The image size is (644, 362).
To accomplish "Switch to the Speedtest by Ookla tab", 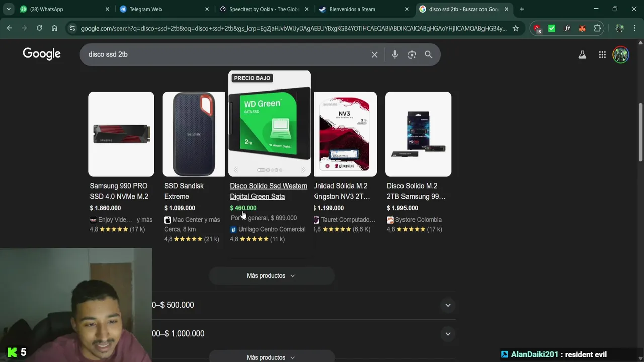I will coord(264,9).
